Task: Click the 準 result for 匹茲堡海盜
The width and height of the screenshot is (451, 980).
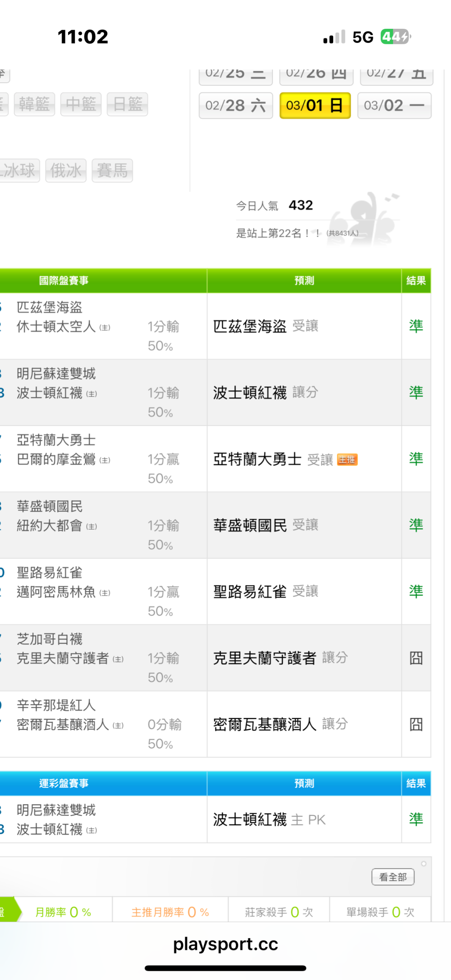Action: (x=416, y=326)
